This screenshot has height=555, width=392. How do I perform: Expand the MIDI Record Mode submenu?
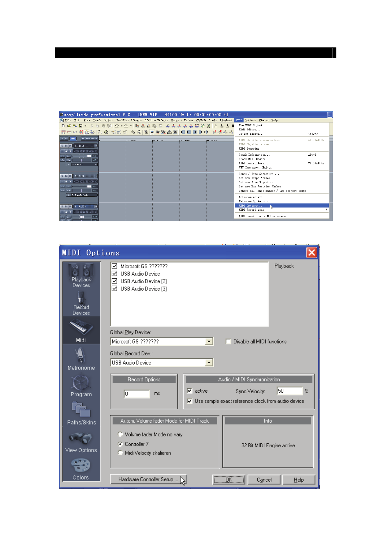tap(282, 210)
